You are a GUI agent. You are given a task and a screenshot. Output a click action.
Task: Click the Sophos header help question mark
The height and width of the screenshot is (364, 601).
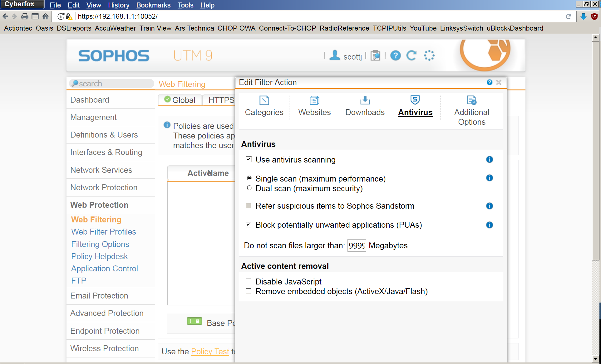396,56
